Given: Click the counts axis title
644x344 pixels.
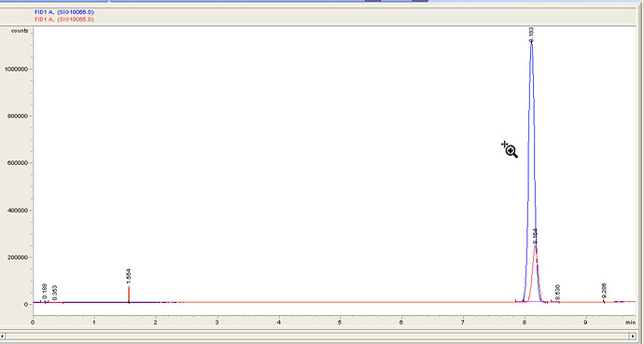Looking at the screenshot, I should point(20,31).
